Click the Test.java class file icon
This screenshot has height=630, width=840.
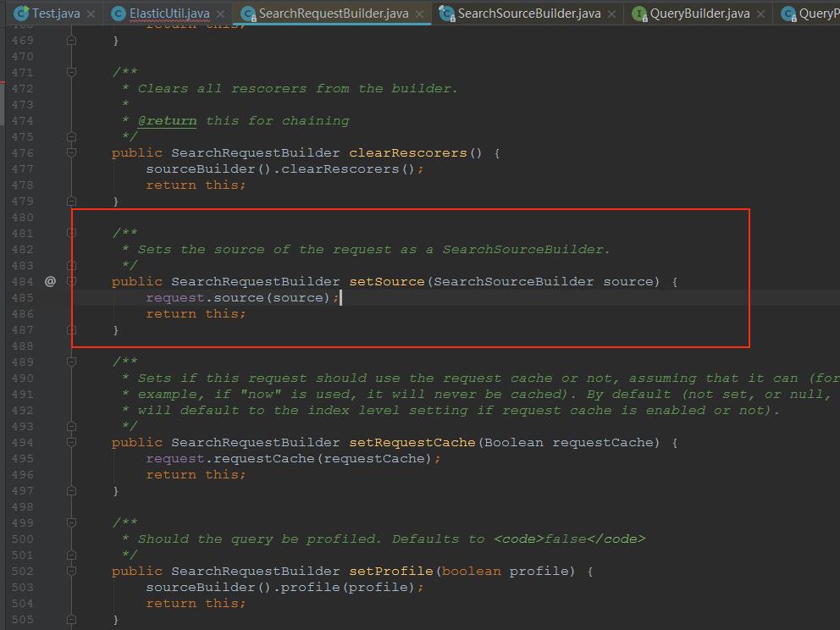coord(21,14)
